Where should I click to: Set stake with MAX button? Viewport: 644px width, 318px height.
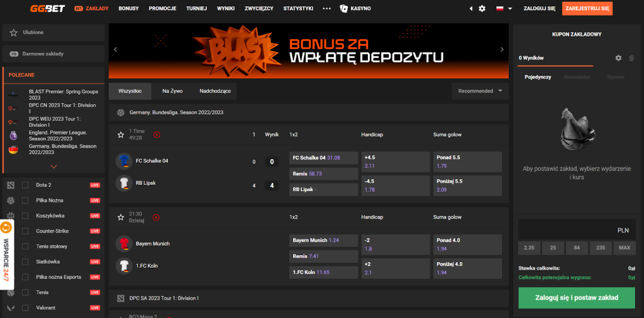point(625,248)
